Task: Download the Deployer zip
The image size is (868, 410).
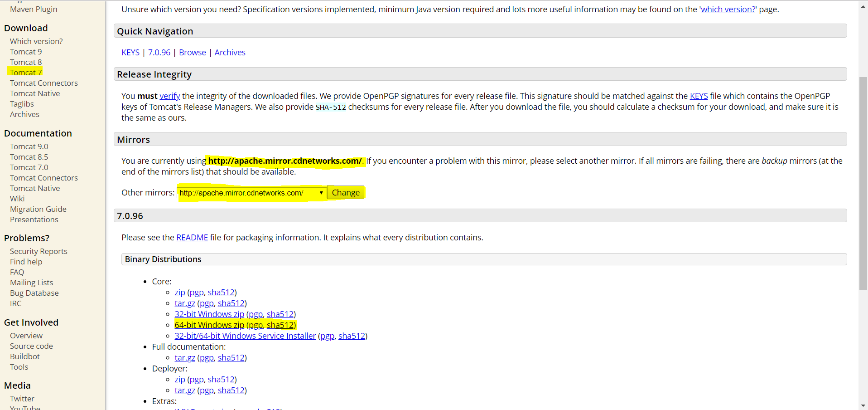Action: [180, 380]
